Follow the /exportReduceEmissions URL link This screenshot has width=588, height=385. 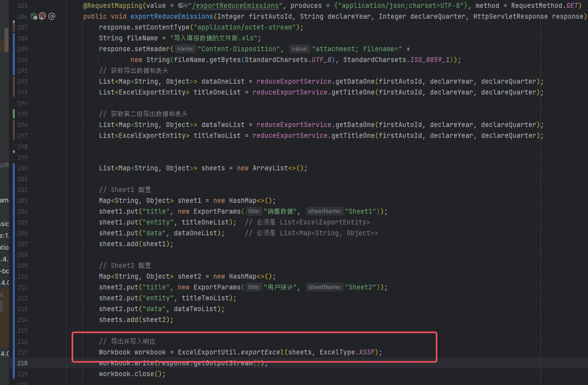point(235,5)
